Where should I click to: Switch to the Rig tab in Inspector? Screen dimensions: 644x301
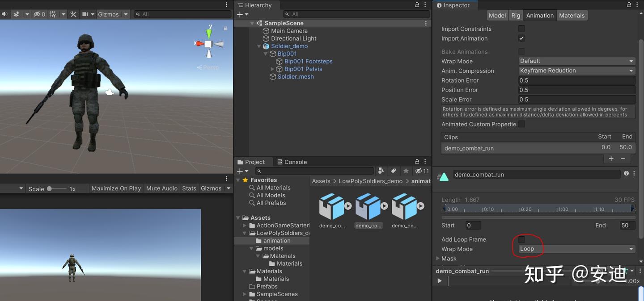[515, 15]
